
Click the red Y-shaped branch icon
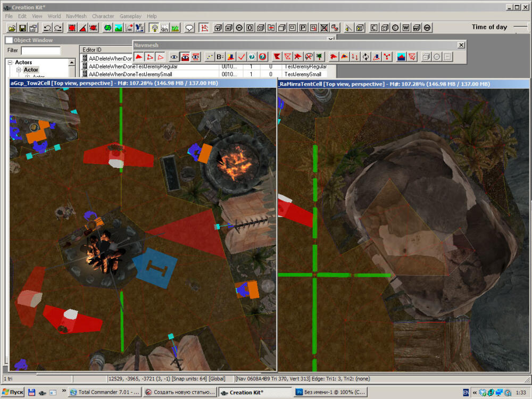(386, 57)
